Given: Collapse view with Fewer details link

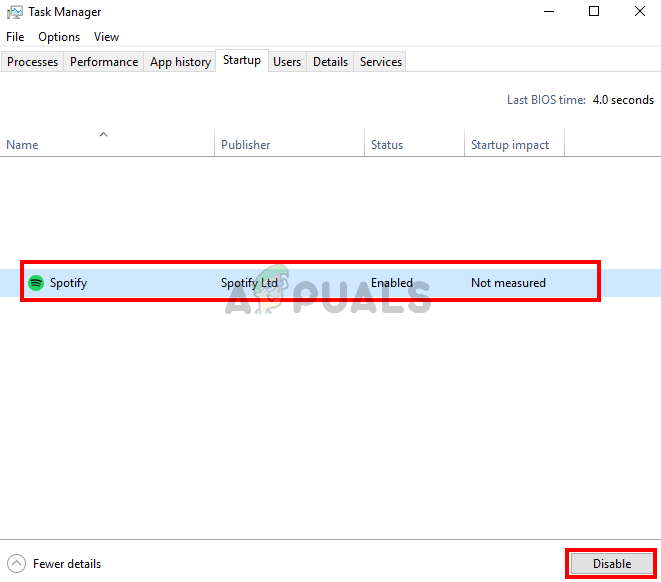Looking at the screenshot, I should coord(67,564).
